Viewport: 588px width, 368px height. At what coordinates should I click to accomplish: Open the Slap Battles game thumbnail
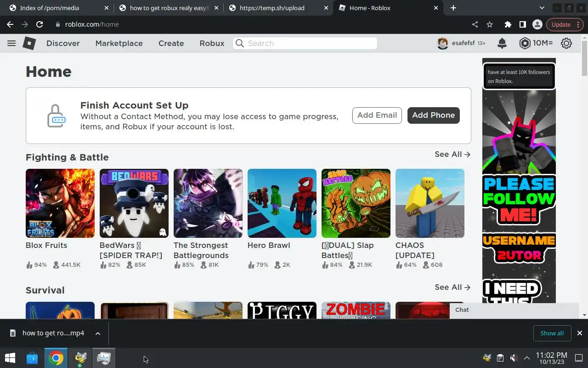[x=356, y=203]
